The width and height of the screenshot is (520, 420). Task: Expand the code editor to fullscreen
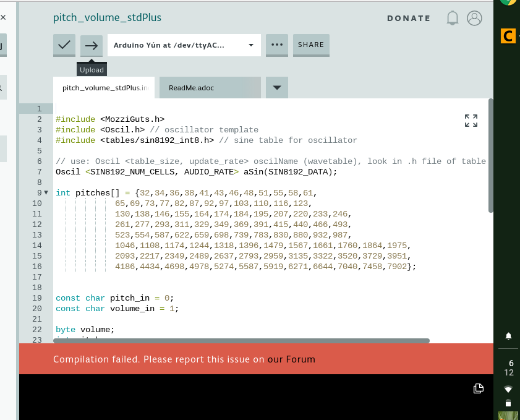coord(471,121)
